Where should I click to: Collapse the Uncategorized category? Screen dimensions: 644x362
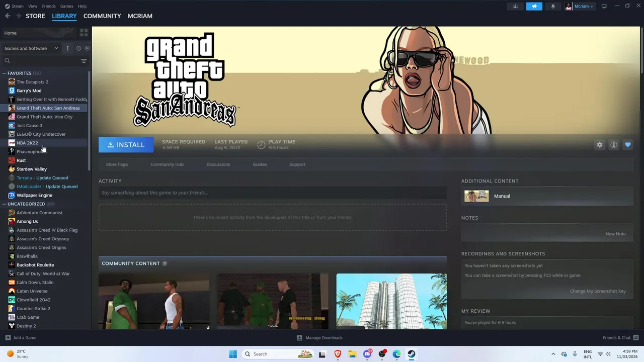[4, 204]
